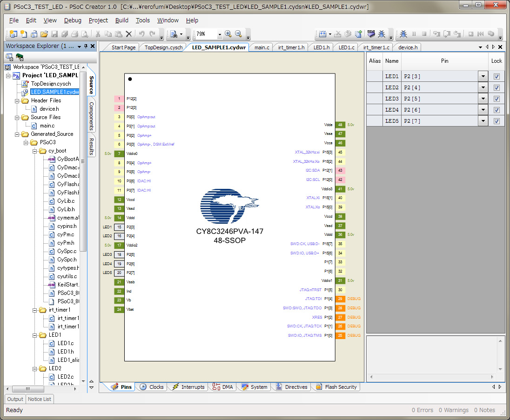
Task: Click the Cut scissors icon
Action: point(98,34)
